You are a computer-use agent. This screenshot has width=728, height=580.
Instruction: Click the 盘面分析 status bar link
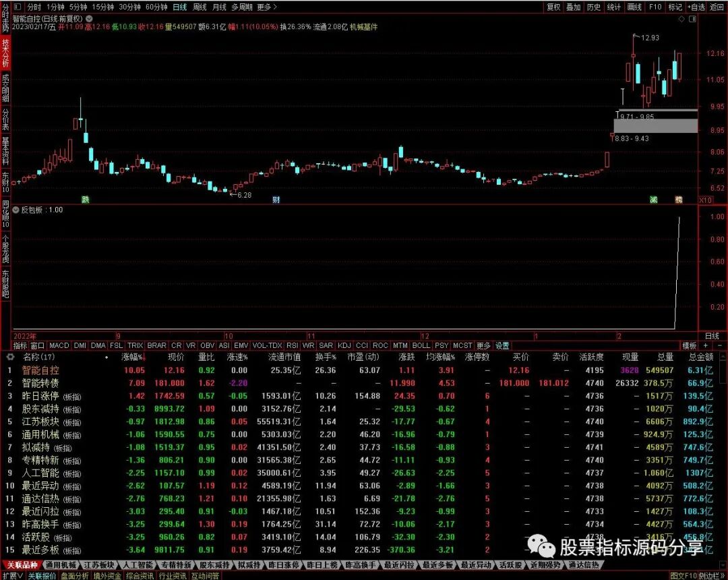click(74, 576)
